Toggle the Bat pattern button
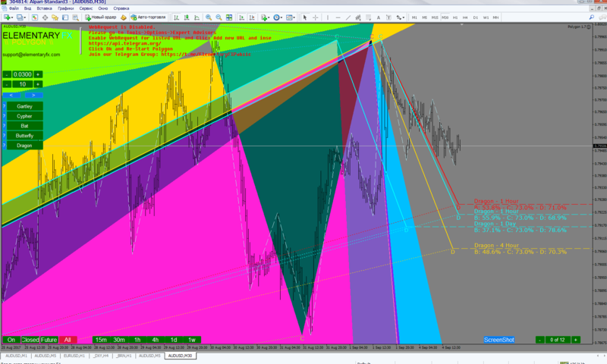 pyautogui.click(x=24, y=126)
